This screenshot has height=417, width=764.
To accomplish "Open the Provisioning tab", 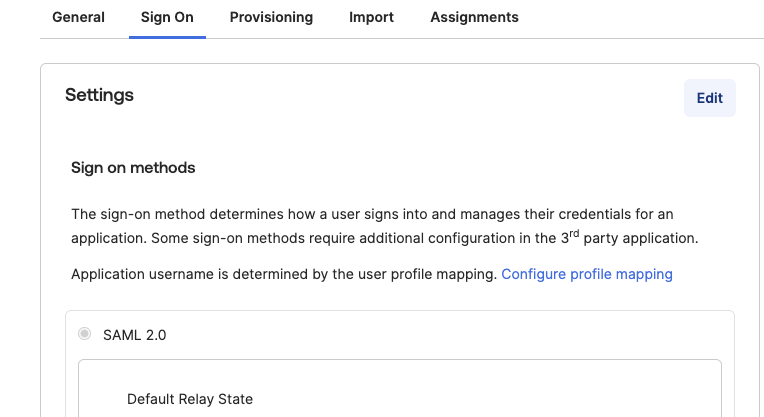I will (x=271, y=18).
